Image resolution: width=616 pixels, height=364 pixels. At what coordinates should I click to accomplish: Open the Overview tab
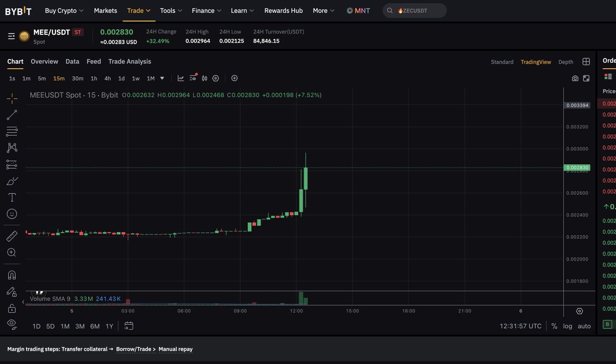44,62
